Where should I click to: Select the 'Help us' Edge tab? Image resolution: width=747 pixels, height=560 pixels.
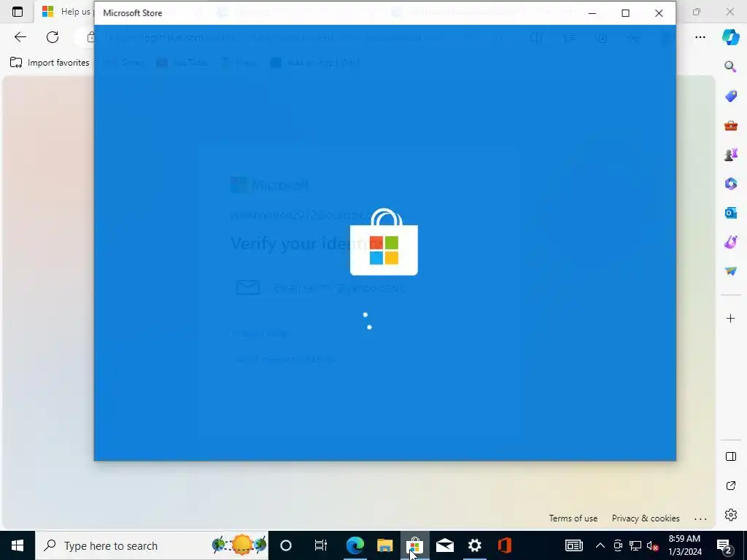[x=65, y=12]
